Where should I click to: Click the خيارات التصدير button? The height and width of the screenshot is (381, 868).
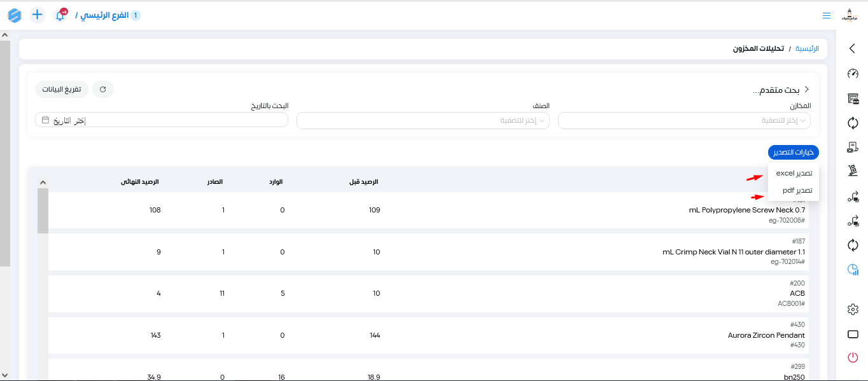click(x=793, y=153)
